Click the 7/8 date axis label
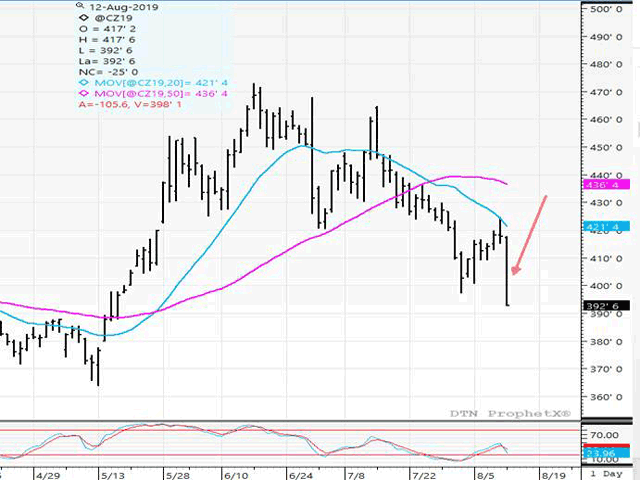Viewport: 640px width, 480px height. point(356,476)
